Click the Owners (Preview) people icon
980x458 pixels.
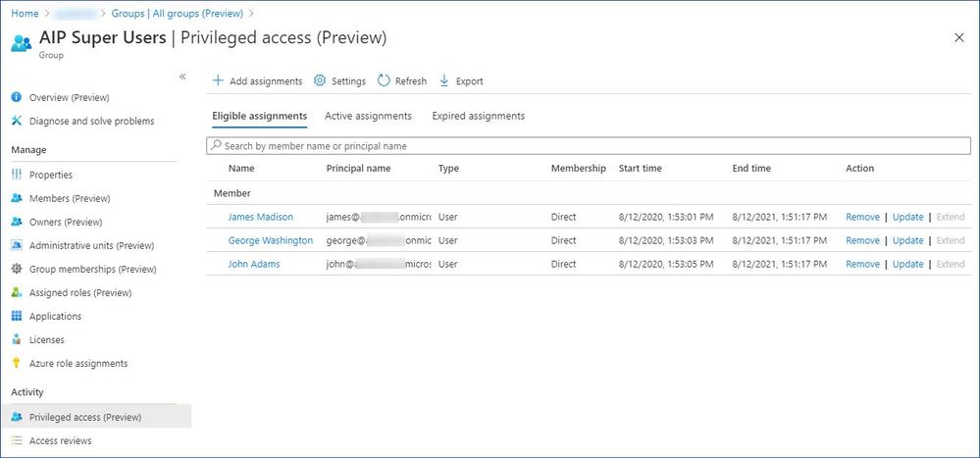point(17,222)
